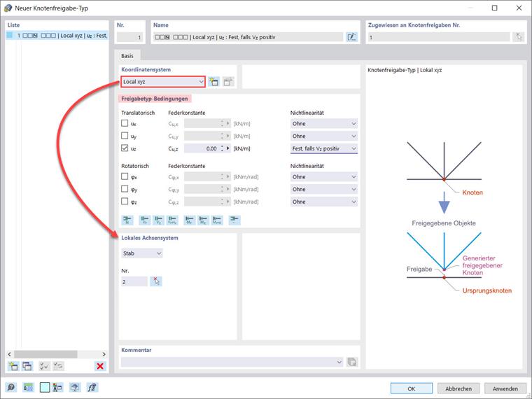Click the edit coordinate system icon
Viewport: 532px width, 399px height.
click(228, 82)
